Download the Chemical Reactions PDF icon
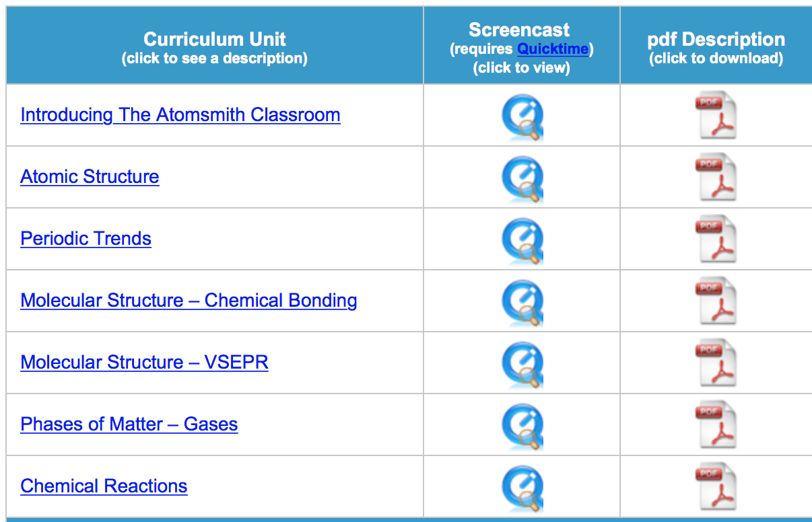 [716, 488]
